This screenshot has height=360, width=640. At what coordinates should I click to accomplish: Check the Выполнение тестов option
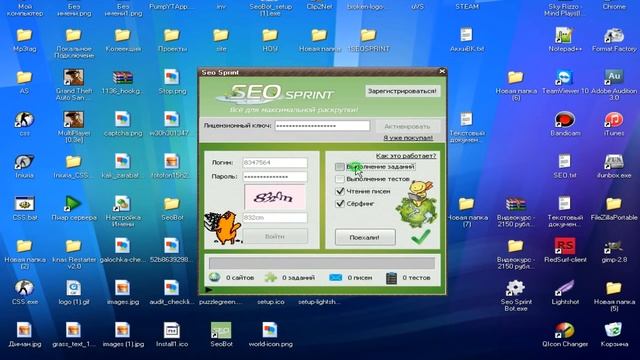point(340,179)
